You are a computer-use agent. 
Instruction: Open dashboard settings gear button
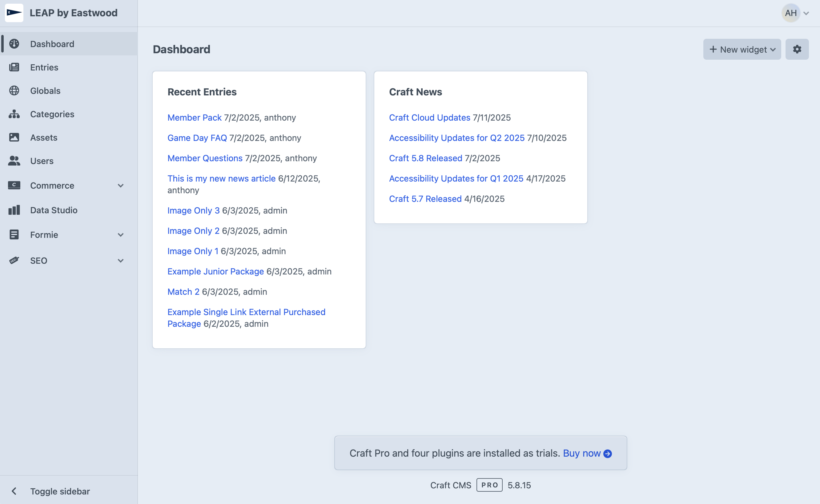pyautogui.click(x=797, y=49)
